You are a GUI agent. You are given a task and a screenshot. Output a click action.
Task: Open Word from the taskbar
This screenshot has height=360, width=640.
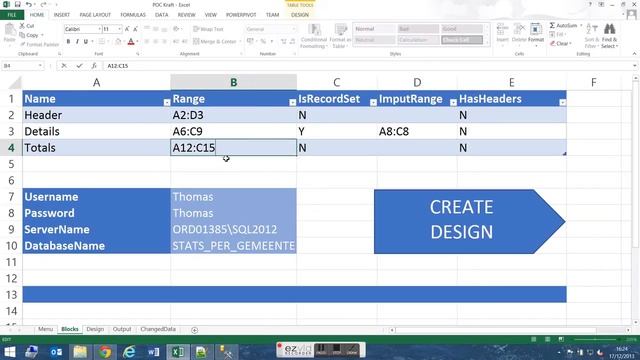coord(153,351)
